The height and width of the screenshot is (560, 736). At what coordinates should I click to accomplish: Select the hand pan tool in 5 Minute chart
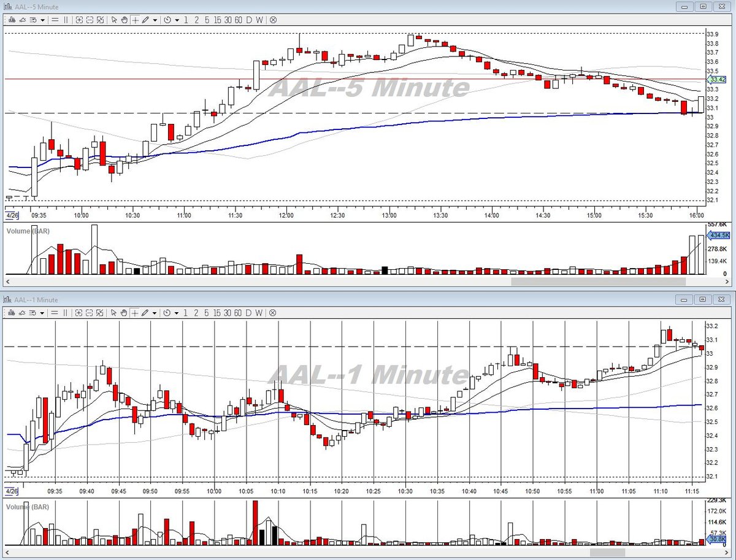click(x=124, y=20)
